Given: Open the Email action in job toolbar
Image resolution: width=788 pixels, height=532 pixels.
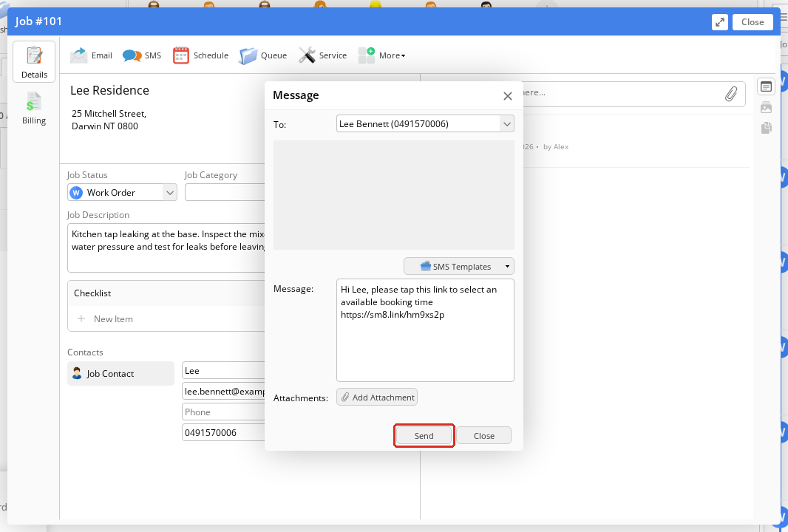Looking at the screenshot, I should tap(91, 55).
